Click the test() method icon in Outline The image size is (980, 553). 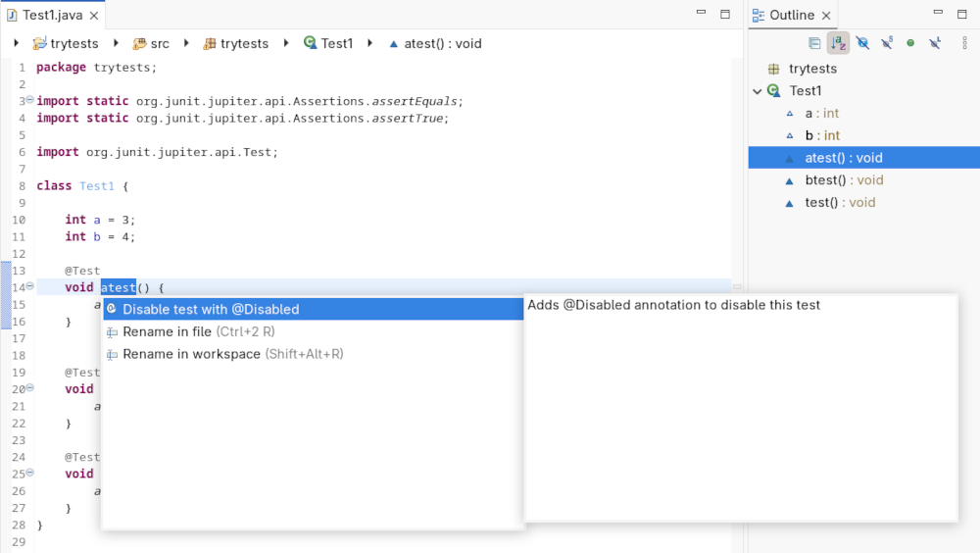pos(789,203)
